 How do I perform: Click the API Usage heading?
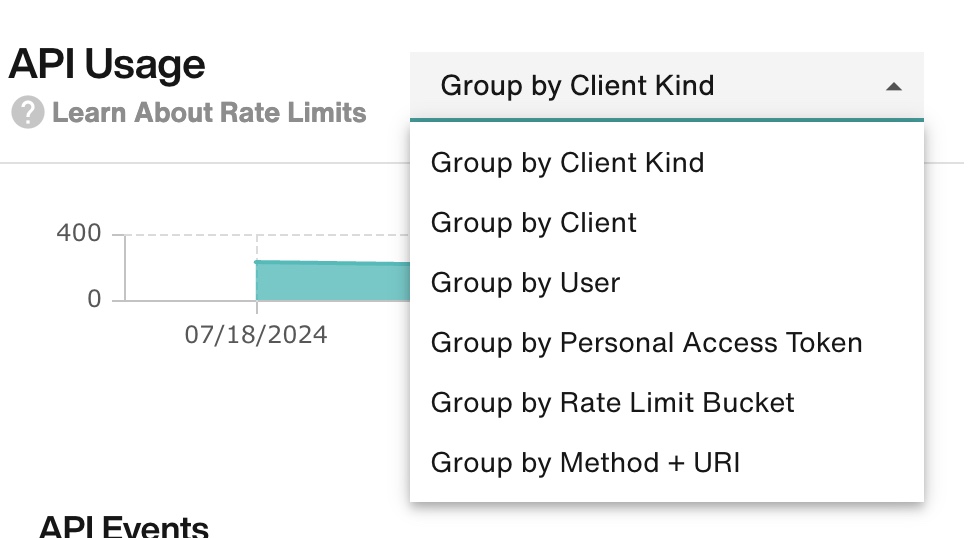pyautogui.click(x=107, y=64)
